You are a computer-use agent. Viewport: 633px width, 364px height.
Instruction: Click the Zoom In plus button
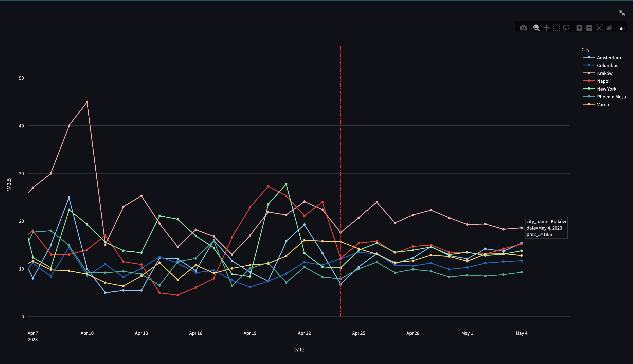click(x=579, y=28)
